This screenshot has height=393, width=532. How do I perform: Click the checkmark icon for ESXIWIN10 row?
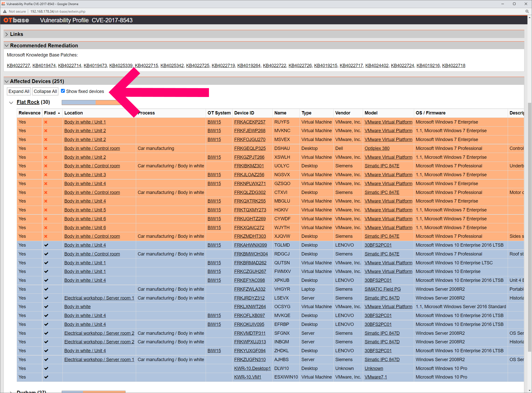click(46, 377)
